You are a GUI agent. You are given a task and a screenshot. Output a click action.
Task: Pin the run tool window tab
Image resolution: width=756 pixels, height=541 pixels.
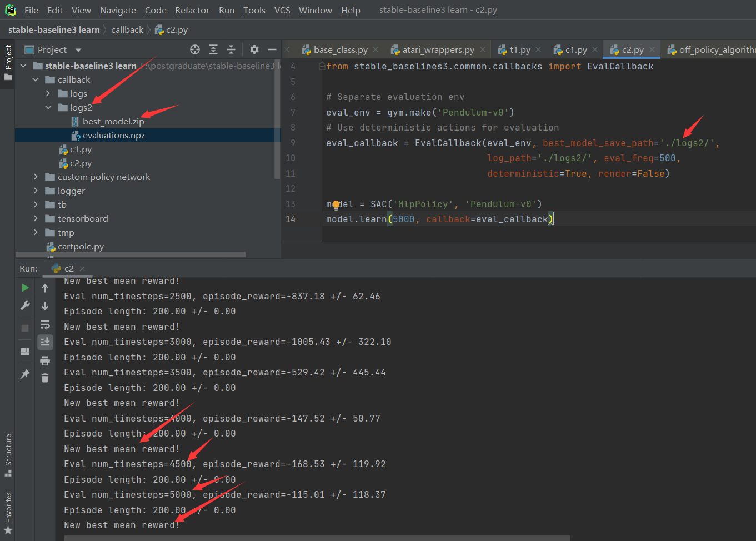tap(25, 373)
